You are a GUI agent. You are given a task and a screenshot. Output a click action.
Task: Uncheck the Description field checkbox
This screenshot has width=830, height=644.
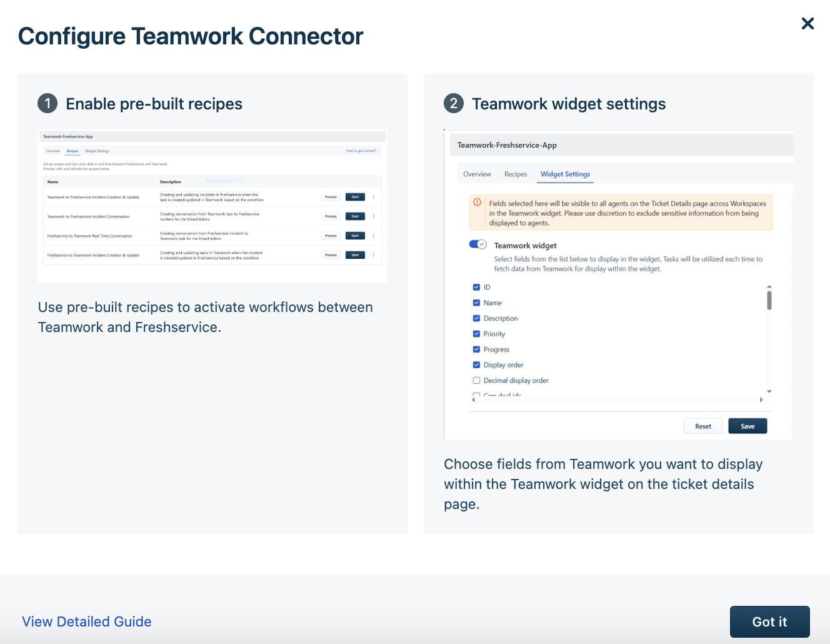coord(476,318)
